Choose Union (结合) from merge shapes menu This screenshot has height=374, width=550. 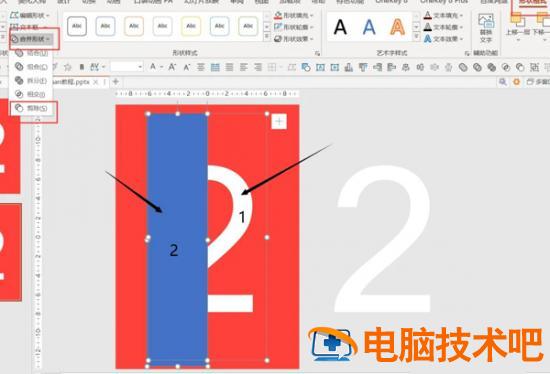32,53
